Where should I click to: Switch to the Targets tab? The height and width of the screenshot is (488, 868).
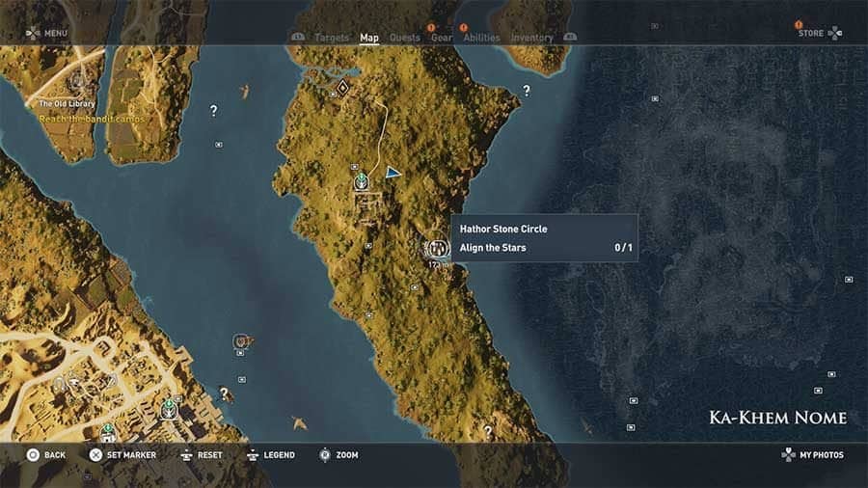[x=332, y=38]
